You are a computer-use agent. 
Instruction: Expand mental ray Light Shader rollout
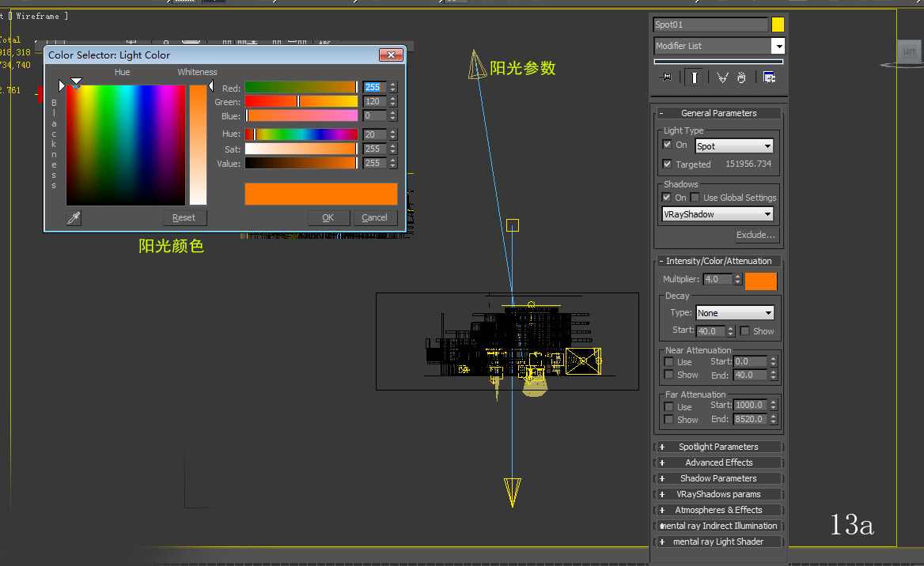[719, 541]
